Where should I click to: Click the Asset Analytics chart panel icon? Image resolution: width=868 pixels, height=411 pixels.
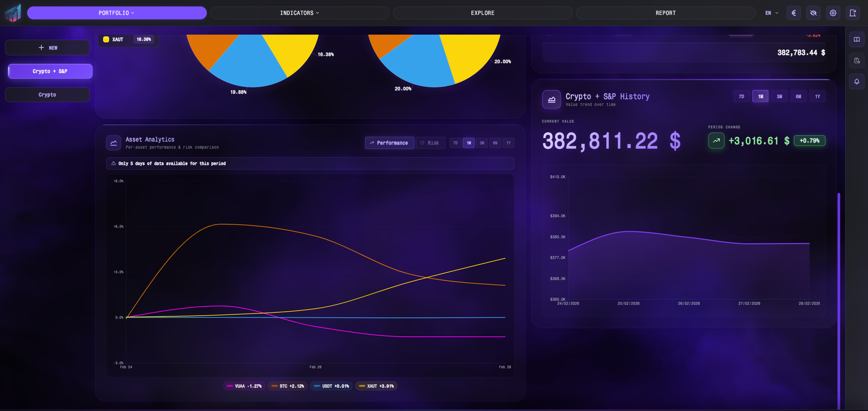click(114, 143)
